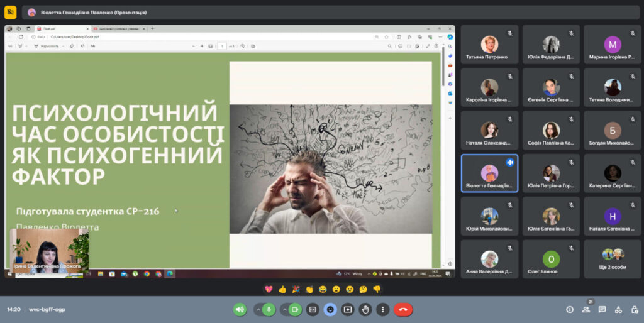The image size is (644, 323).
Task: Open the three-dot more options menu
Action: 382,309
